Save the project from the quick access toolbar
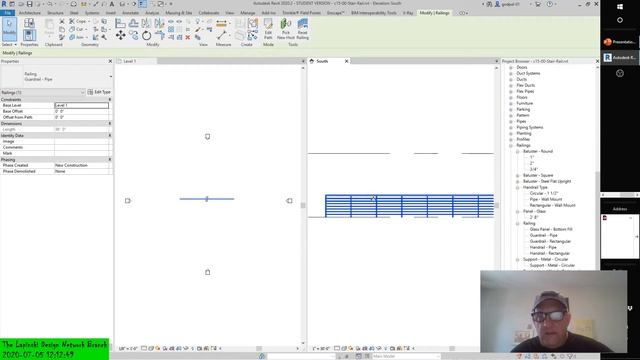This screenshot has height=360, width=640. pyautogui.click(x=29, y=4)
